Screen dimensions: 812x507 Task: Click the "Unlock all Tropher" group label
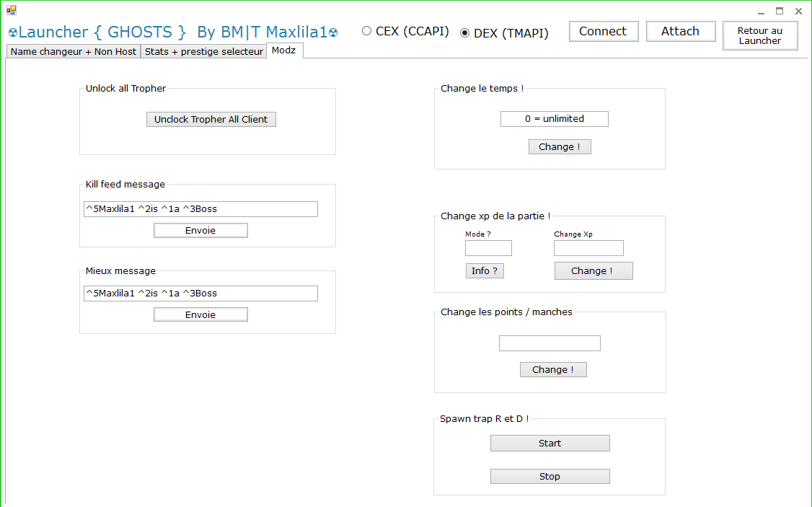(126, 89)
